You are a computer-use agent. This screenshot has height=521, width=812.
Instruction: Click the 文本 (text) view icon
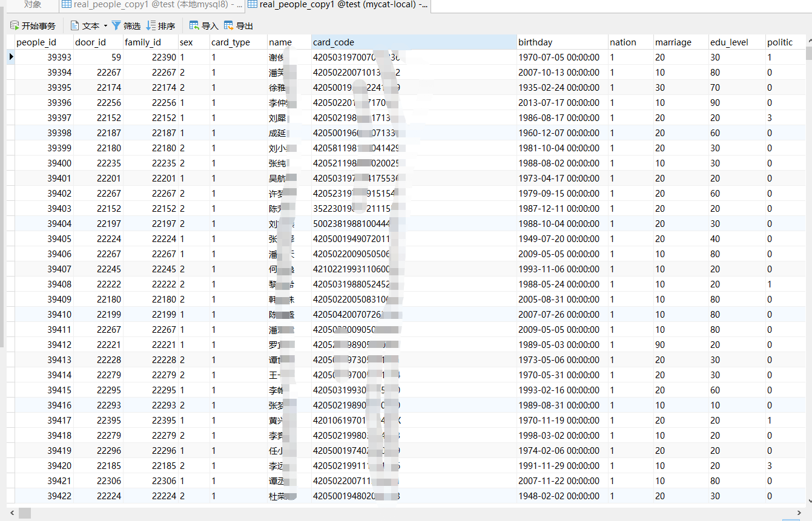click(x=75, y=26)
